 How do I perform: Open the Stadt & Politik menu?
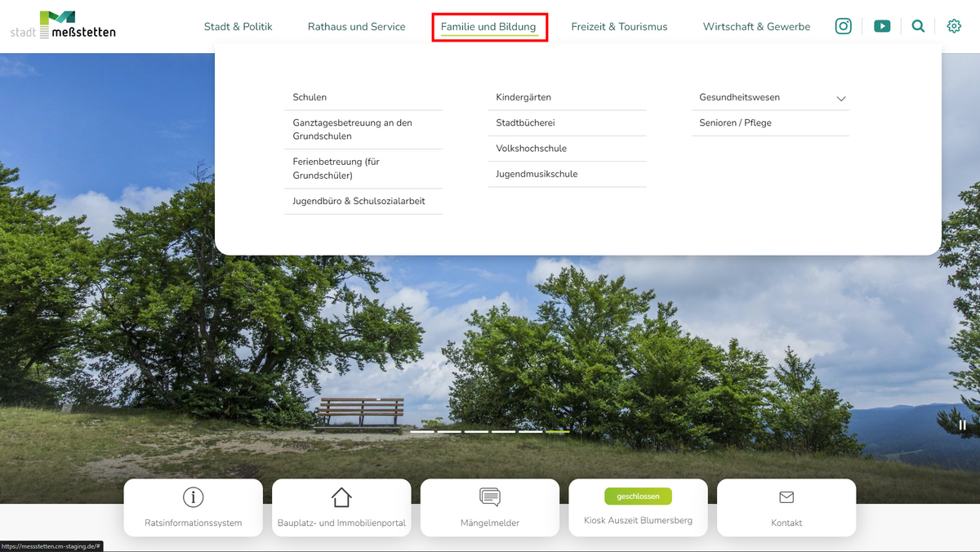pyautogui.click(x=238, y=27)
